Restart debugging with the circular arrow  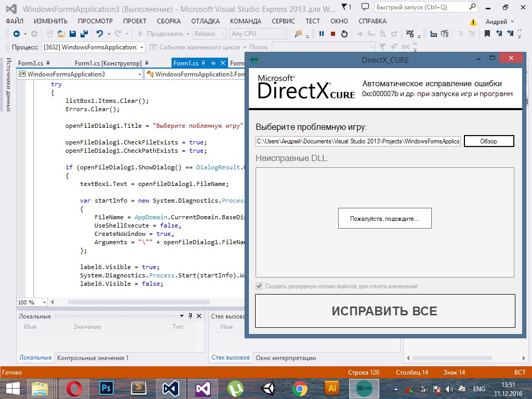click(x=344, y=34)
